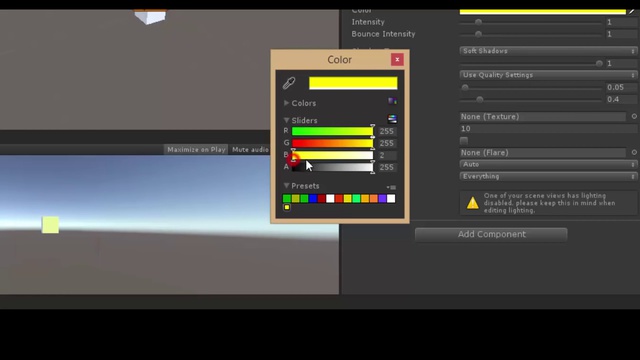This screenshot has height=360, width=640.
Task: Select the purple preset swatch
Action: (382, 198)
